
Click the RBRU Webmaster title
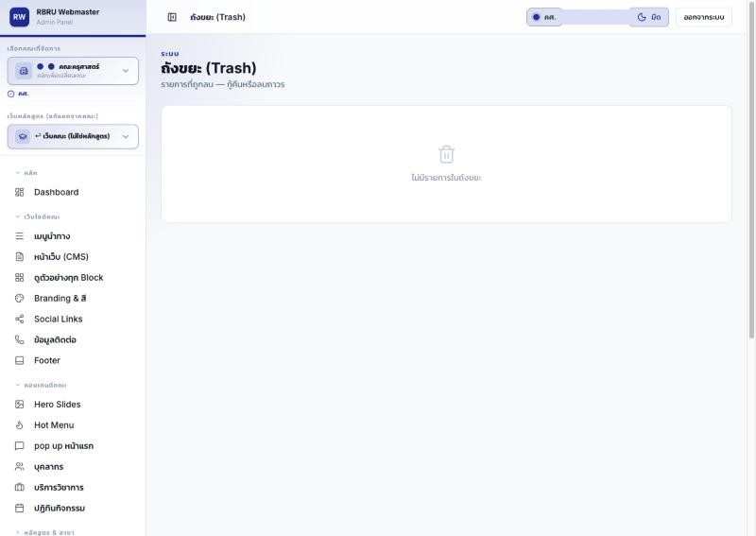68,12
